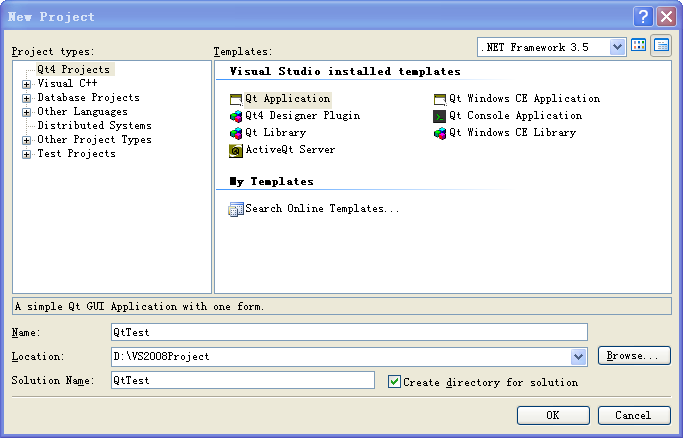Choose the Qt Windows CE Application icon
This screenshot has width=683, height=438.
tap(440, 99)
